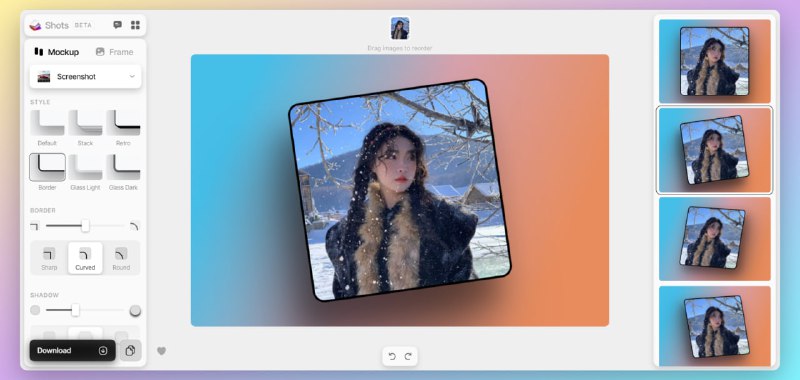The image size is (800, 380).
Task: Click the Download button
Action: point(72,351)
